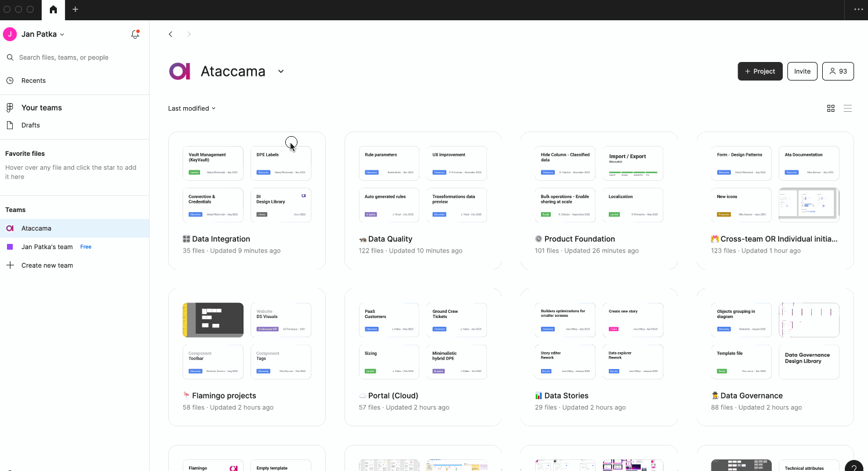Select Jan Patka's team
This screenshot has height=471, width=868.
coord(47,247)
